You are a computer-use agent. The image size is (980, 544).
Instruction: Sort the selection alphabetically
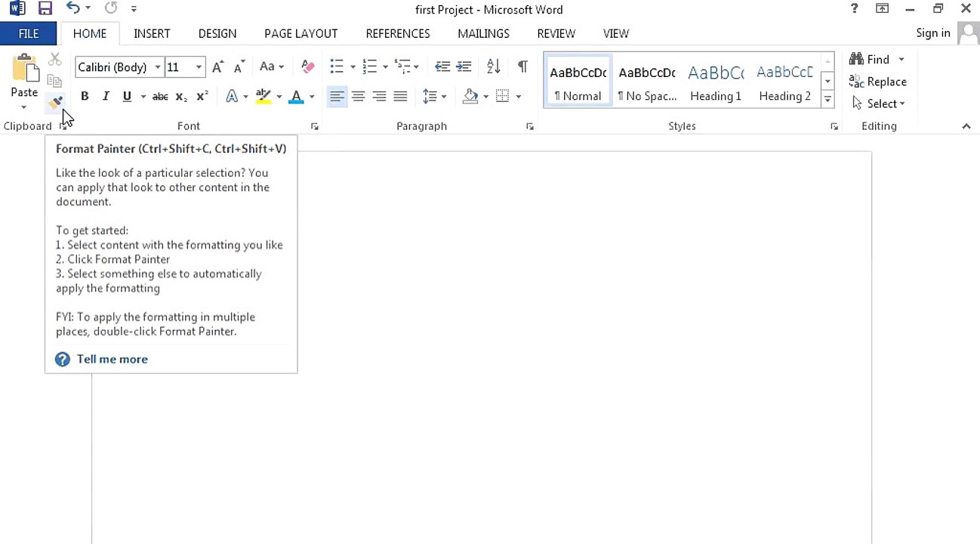pyautogui.click(x=493, y=66)
